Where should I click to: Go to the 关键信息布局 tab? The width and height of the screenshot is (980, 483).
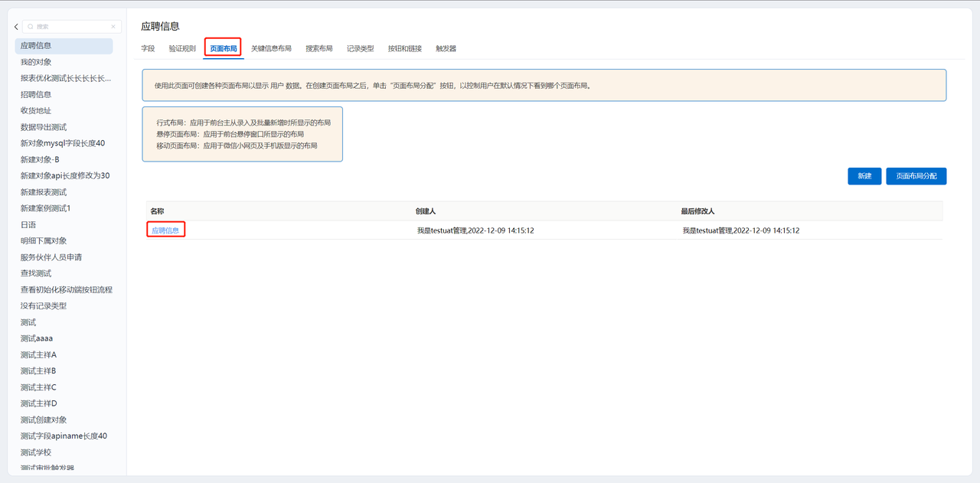[x=271, y=48]
